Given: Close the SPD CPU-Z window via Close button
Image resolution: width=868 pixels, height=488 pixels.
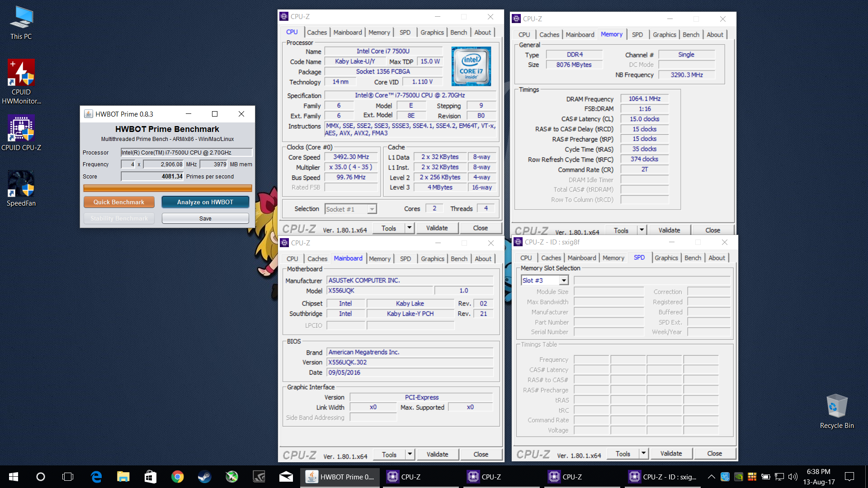Looking at the screenshot, I should (x=714, y=453).
